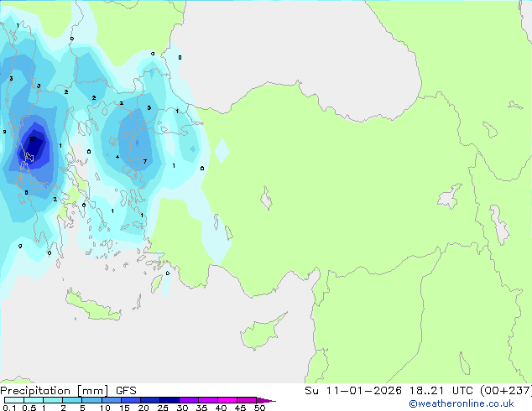The width and height of the screenshot is (532, 411).
Task: Click the darkest blue precipitation core on the map
Action: 34,148
